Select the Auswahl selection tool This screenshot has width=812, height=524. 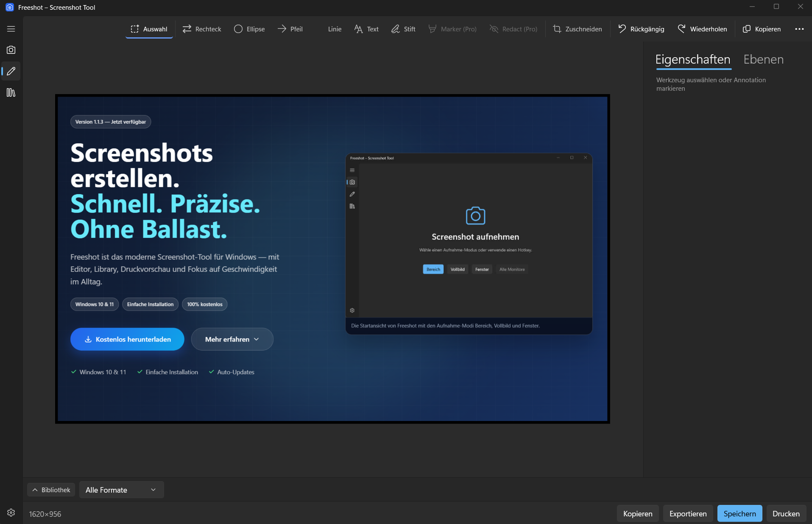[149, 29]
